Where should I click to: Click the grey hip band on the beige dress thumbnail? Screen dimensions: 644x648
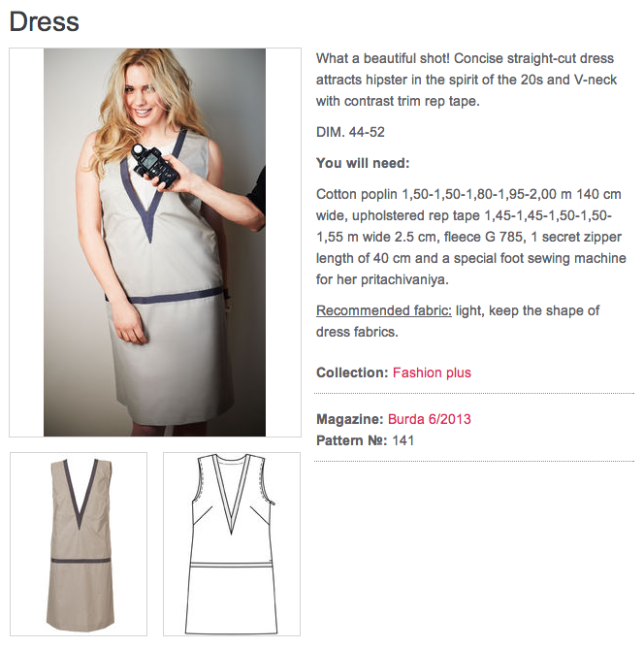click(x=80, y=560)
